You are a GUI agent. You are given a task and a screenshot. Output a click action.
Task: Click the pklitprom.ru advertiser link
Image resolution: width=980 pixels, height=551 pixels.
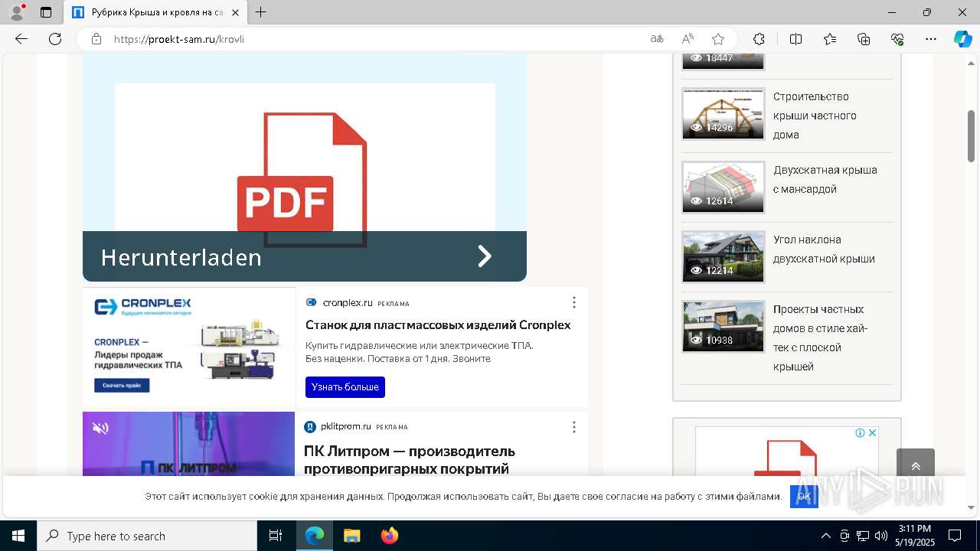pos(346,427)
